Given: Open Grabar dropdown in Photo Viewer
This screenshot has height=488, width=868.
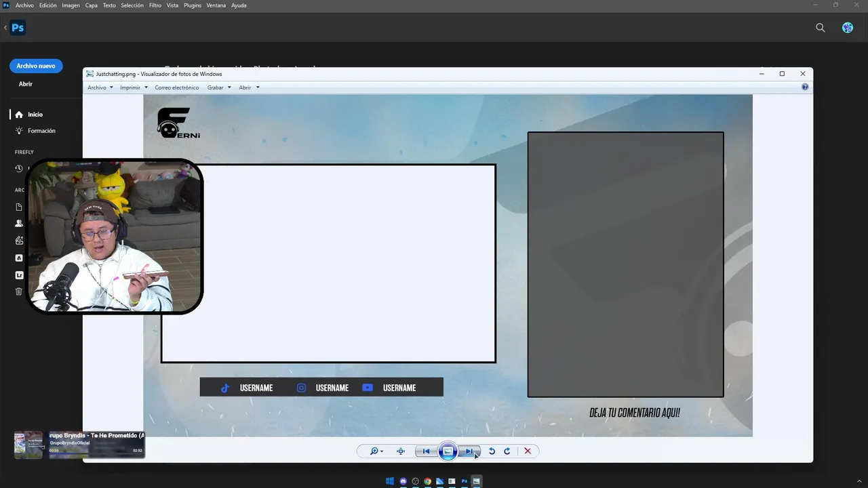Looking at the screenshot, I should click(219, 87).
